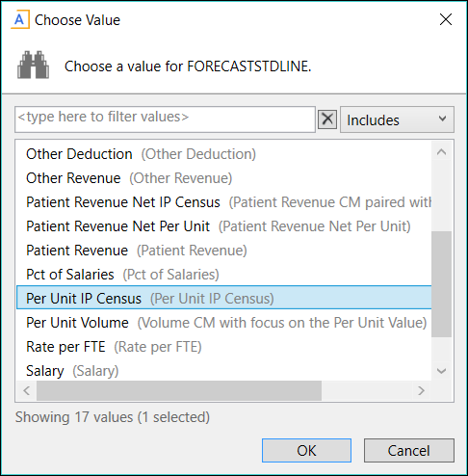Select the Per Unit Volume value
The height and width of the screenshot is (476, 468).
point(223,323)
